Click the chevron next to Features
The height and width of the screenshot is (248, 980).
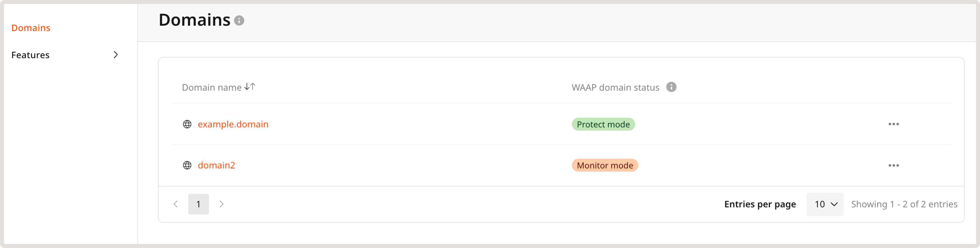116,55
